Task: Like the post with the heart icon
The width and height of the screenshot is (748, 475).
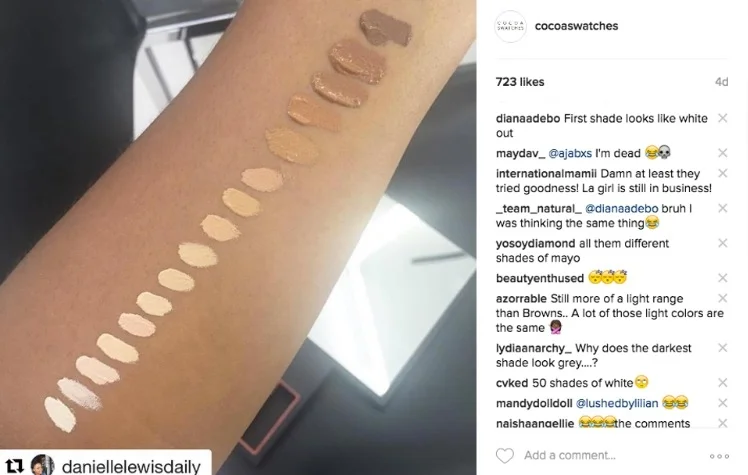Action: 505,455
